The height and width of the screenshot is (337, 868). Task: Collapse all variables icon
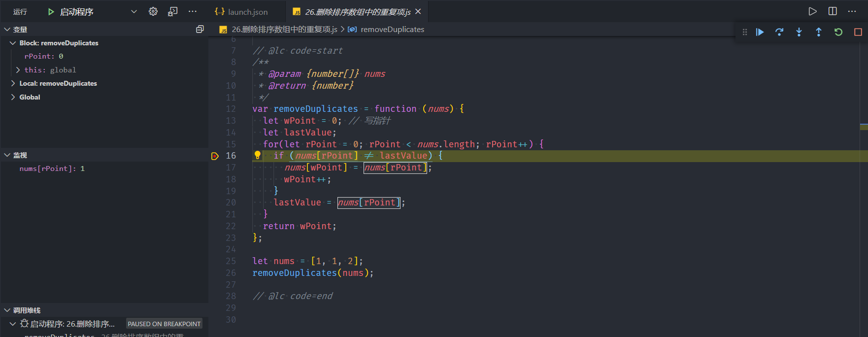click(200, 29)
